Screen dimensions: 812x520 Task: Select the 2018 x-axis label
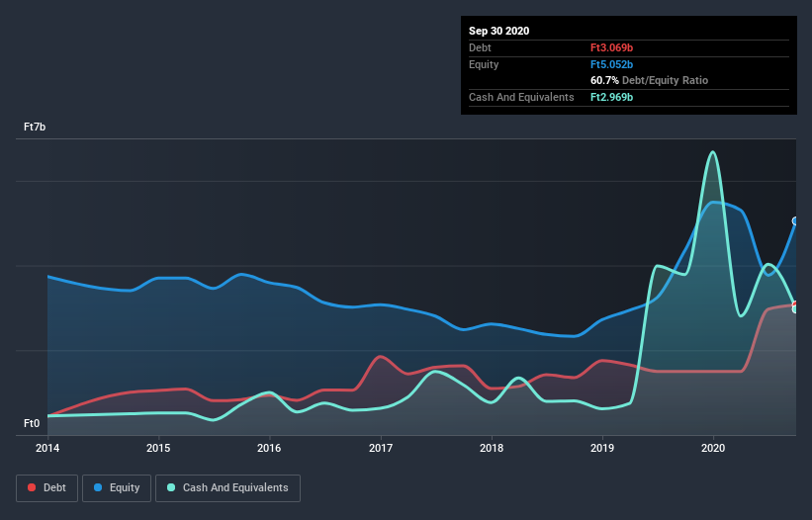pos(492,448)
